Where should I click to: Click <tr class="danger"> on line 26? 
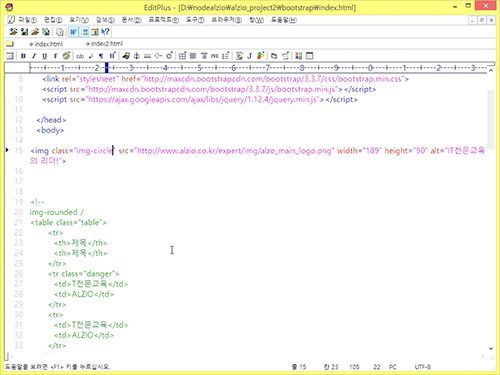click(x=84, y=274)
